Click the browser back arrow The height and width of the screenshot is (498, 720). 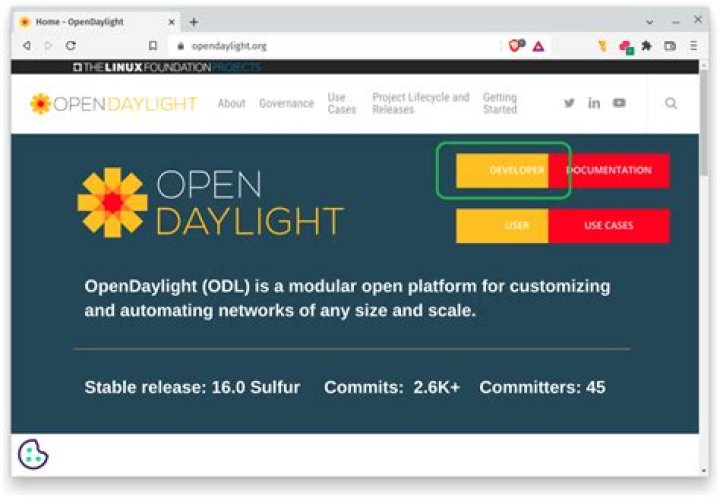[27, 45]
